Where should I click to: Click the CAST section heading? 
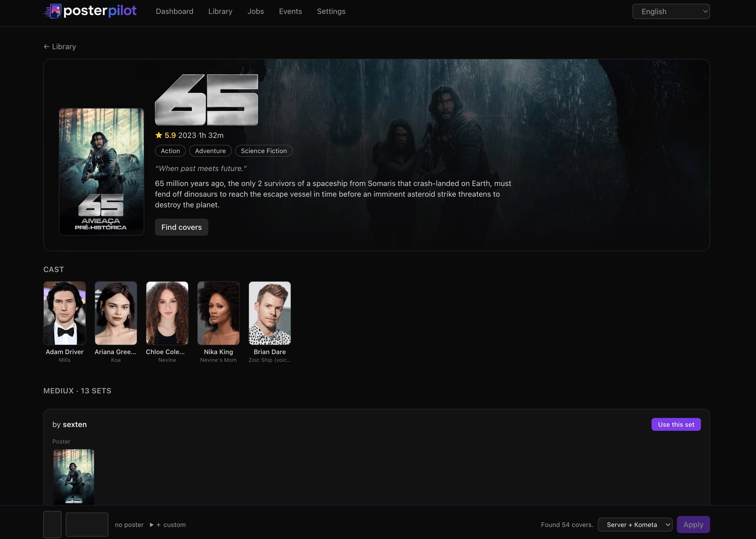pyautogui.click(x=54, y=269)
